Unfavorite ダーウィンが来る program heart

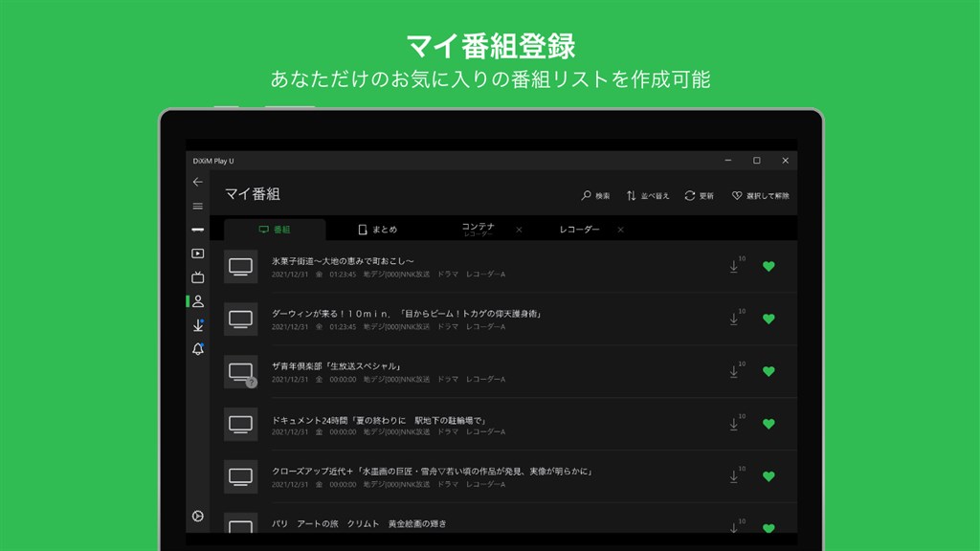click(x=768, y=319)
